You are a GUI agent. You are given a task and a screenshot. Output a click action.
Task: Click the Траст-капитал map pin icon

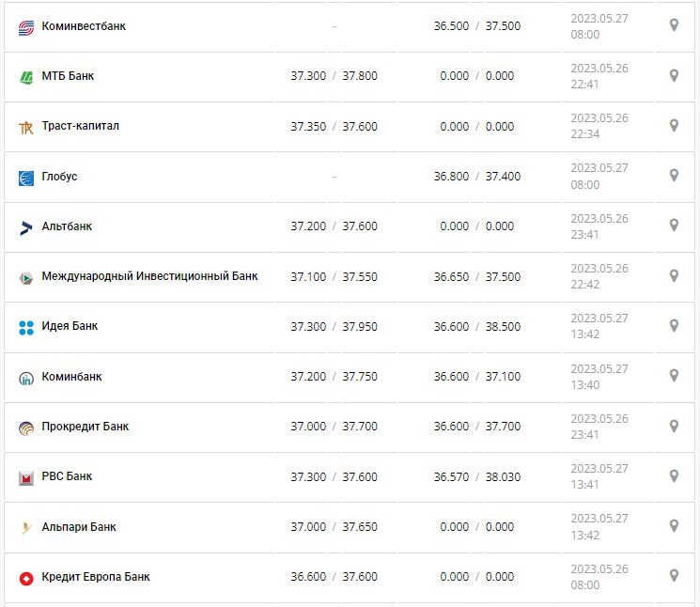(674, 125)
